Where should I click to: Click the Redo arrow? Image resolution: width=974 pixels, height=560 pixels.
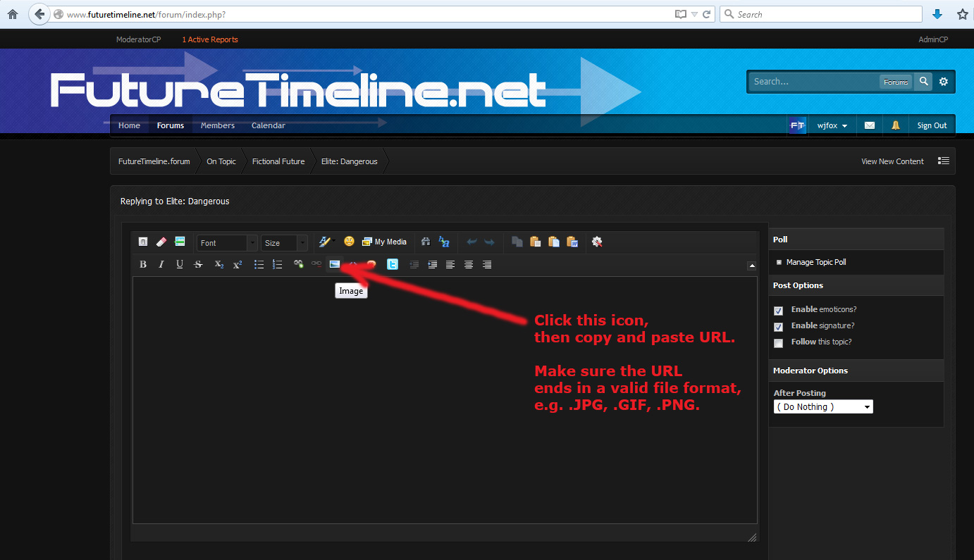[x=489, y=242]
